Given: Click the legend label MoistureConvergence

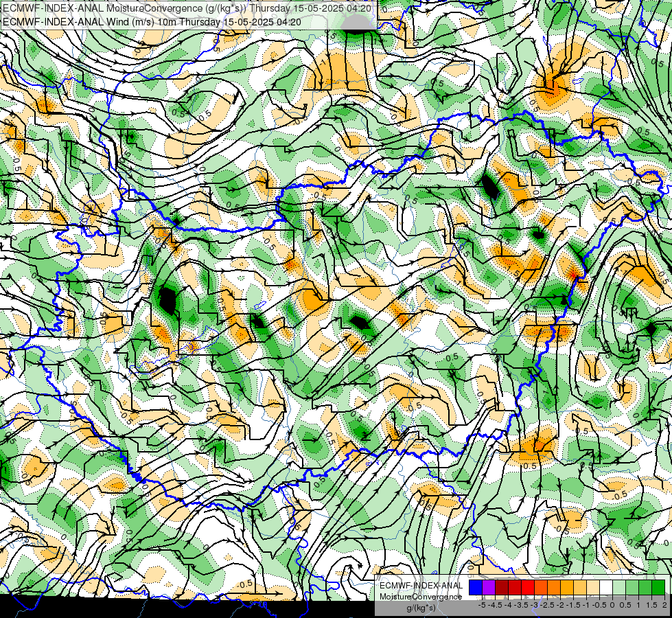Looking at the screenshot, I should click(x=421, y=597).
